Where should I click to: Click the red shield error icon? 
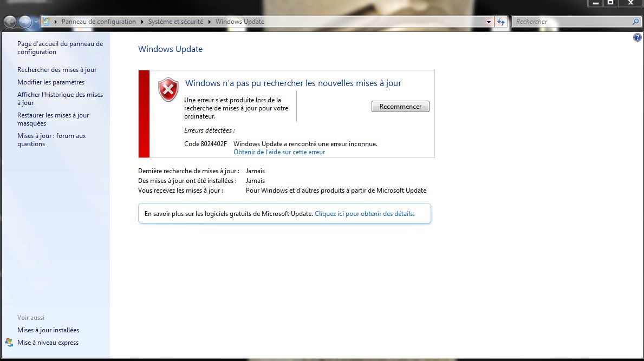pos(168,89)
